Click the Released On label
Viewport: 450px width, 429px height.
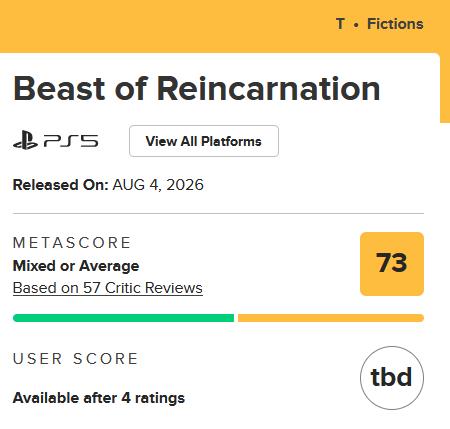(x=60, y=185)
